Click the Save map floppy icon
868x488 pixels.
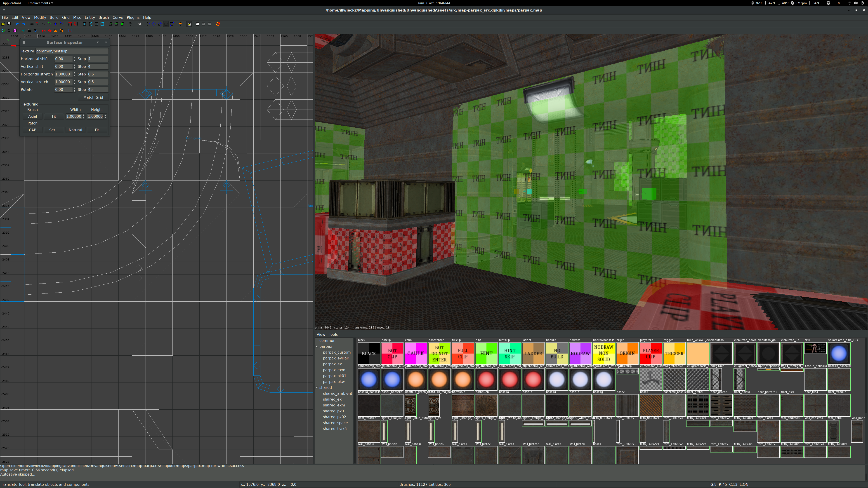[9, 24]
